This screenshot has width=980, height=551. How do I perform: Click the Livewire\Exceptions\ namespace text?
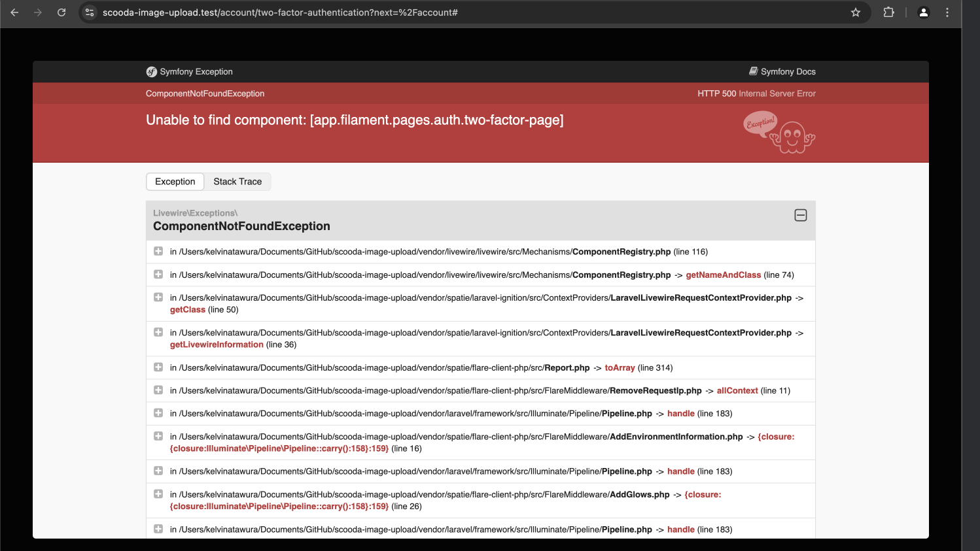pos(195,213)
